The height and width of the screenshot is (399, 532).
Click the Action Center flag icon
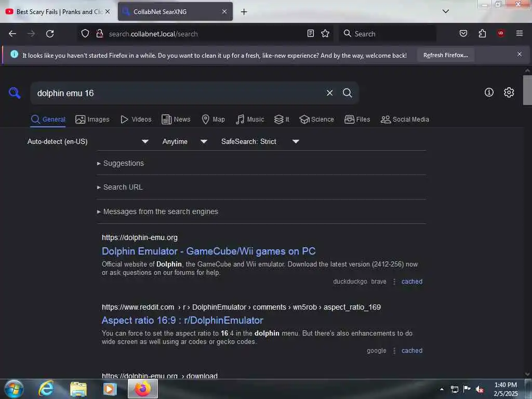click(x=467, y=389)
